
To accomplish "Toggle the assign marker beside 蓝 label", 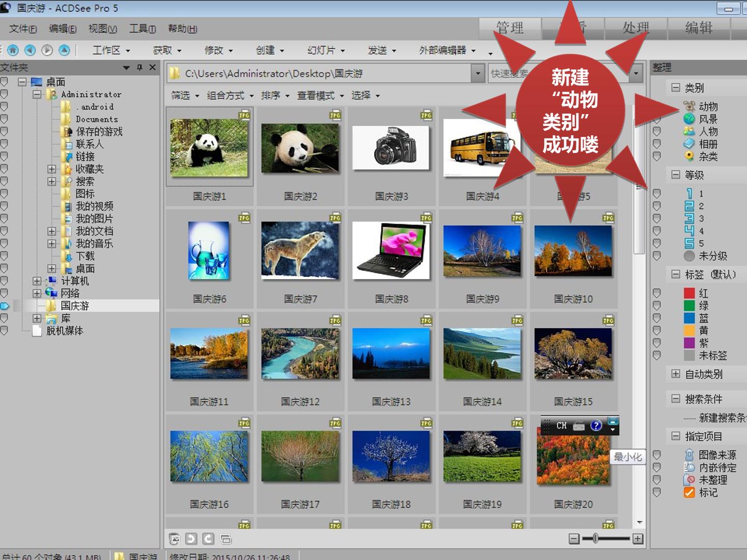I will pyautogui.click(x=657, y=318).
